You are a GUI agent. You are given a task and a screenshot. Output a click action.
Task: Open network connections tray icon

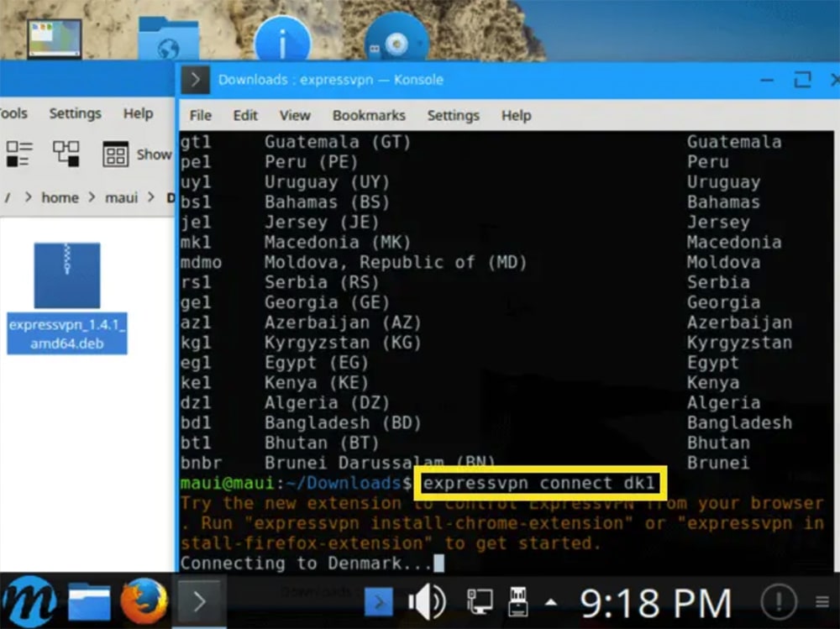click(x=480, y=601)
